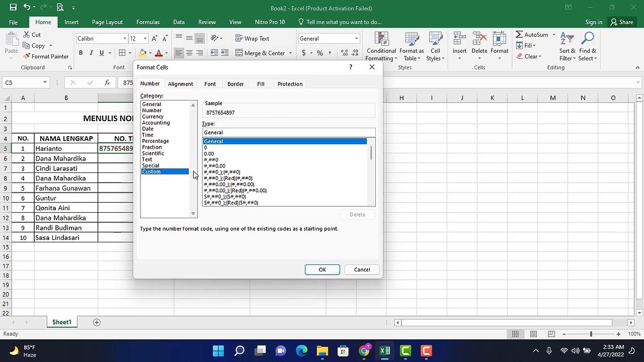
Task: Toggle Italic formatting in ribbon
Action: (x=91, y=53)
